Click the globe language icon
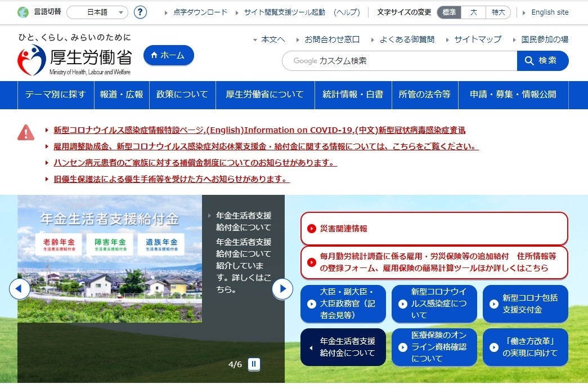Image resolution: width=588 pixels, height=388 pixels. 23,12
